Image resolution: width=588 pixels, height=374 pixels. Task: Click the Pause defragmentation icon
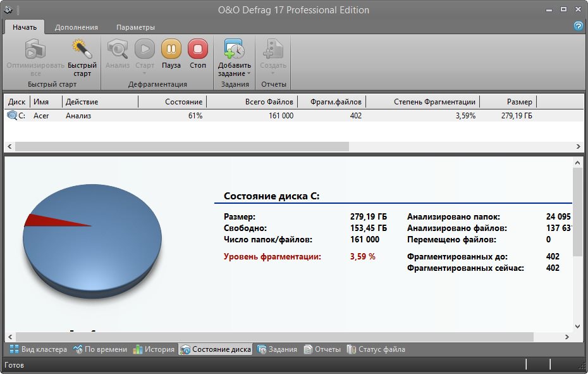click(x=171, y=49)
